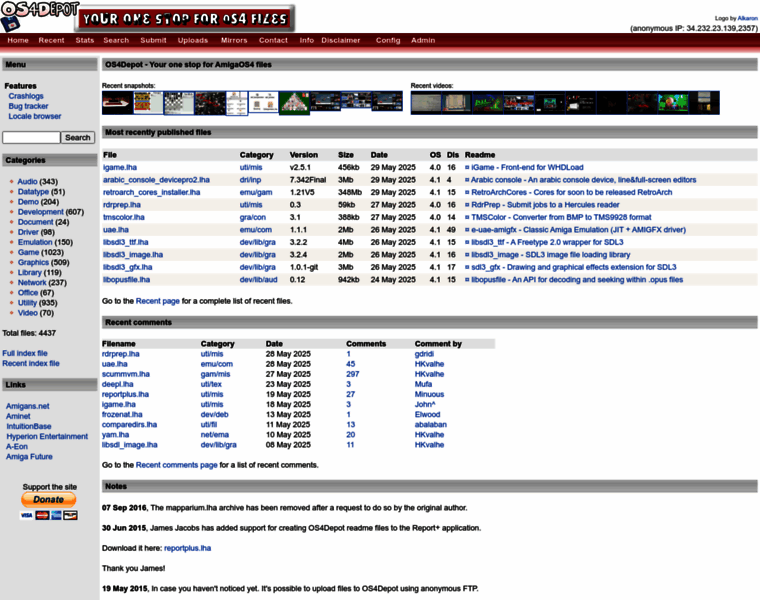Focus the sidebar search text field
Image resolution: width=760 pixels, height=600 pixels.
click(x=31, y=138)
